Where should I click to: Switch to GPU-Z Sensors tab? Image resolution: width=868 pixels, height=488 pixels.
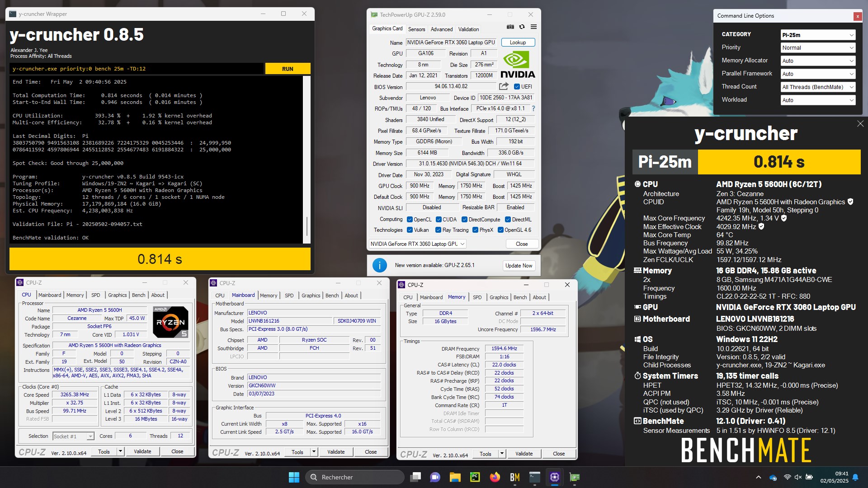coord(416,29)
